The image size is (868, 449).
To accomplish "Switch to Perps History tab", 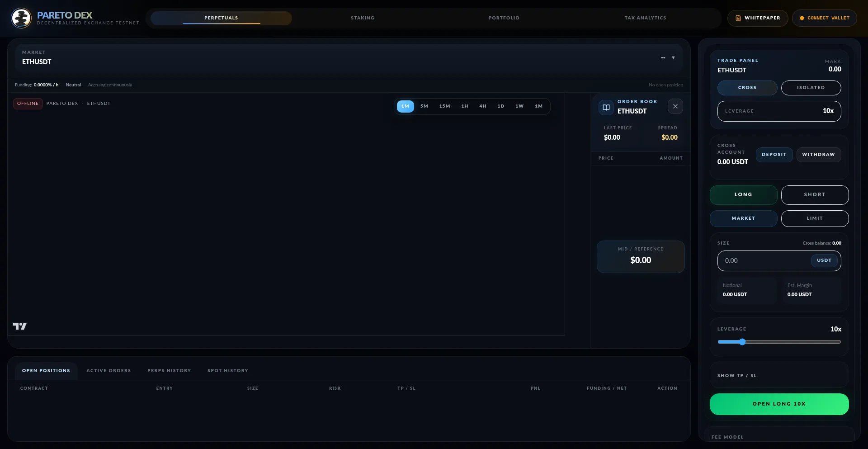I will pyautogui.click(x=169, y=371).
